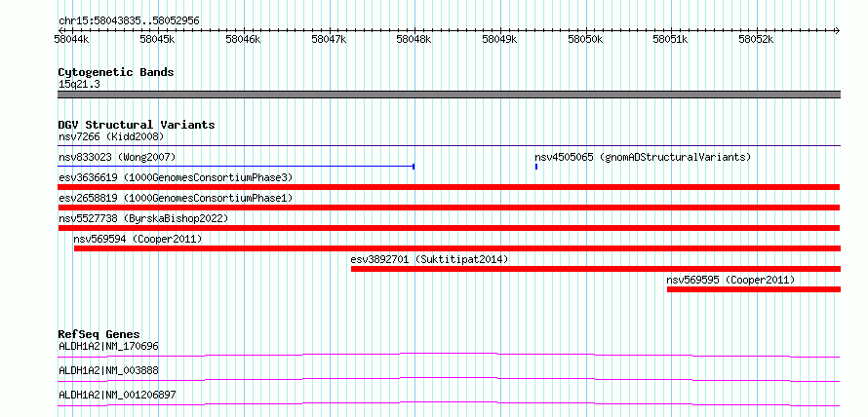The width and height of the screenshot is (868, 417).
Task: Click the RefSeq Genes track title
Action: (99, 334)
